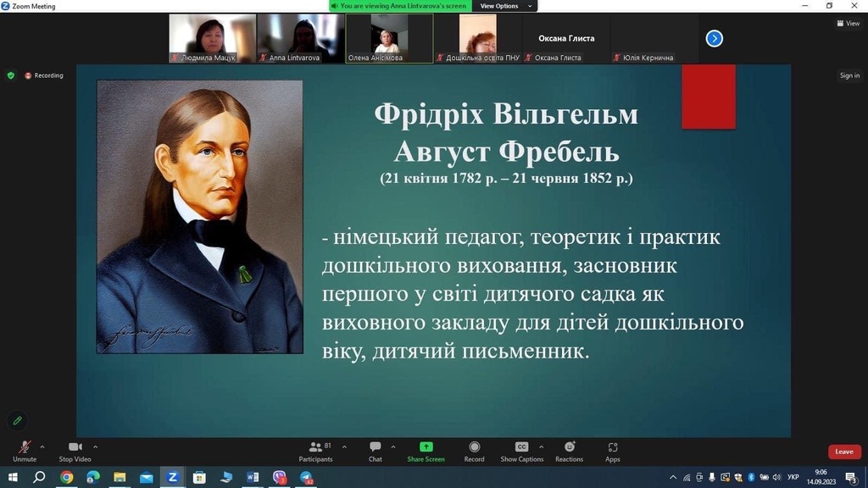Show next participants with the blue arrow

click(715, 38)
